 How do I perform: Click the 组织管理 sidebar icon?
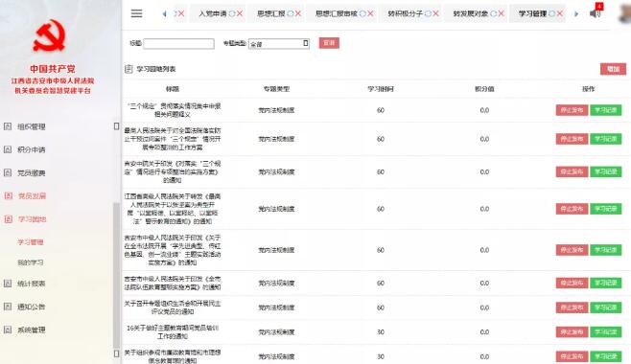pyautogui.click(x=8, y=126)
